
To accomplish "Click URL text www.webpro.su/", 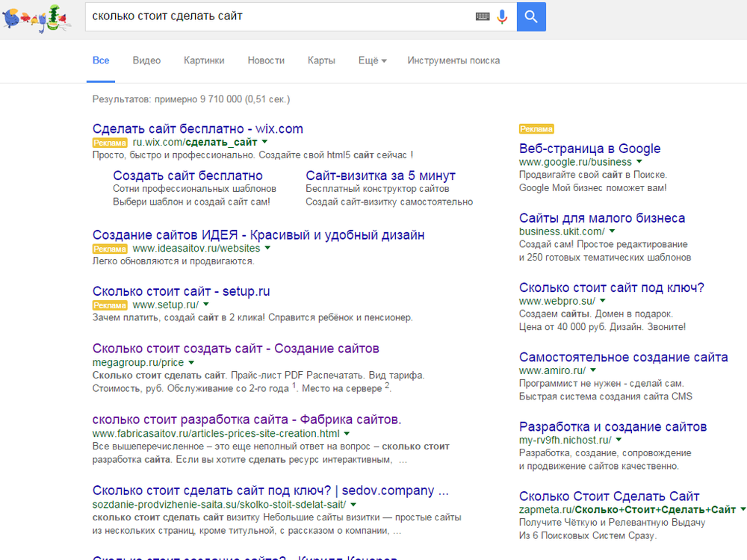I will (x=557, y=301).
